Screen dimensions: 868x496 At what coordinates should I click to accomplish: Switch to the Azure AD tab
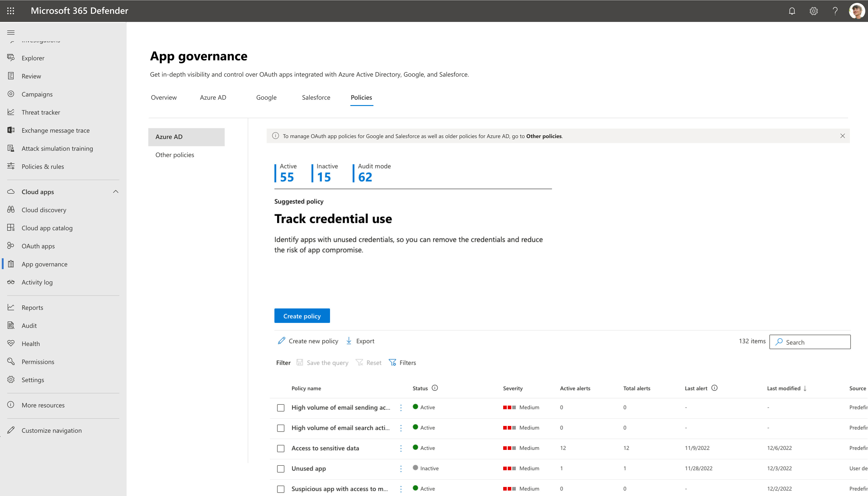coord(213,97)
